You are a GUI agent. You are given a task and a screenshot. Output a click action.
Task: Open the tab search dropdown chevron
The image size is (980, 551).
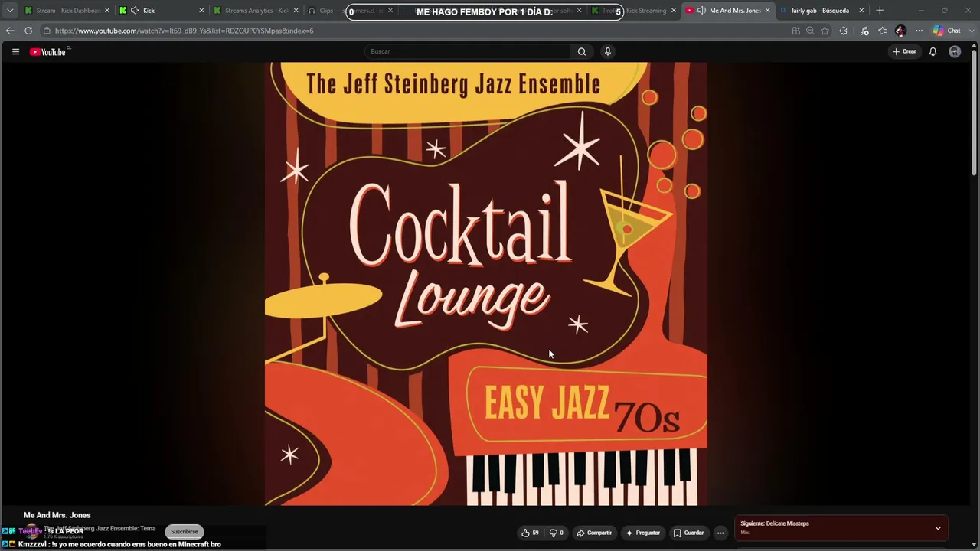pyautogui.click(x=10, y=11)
